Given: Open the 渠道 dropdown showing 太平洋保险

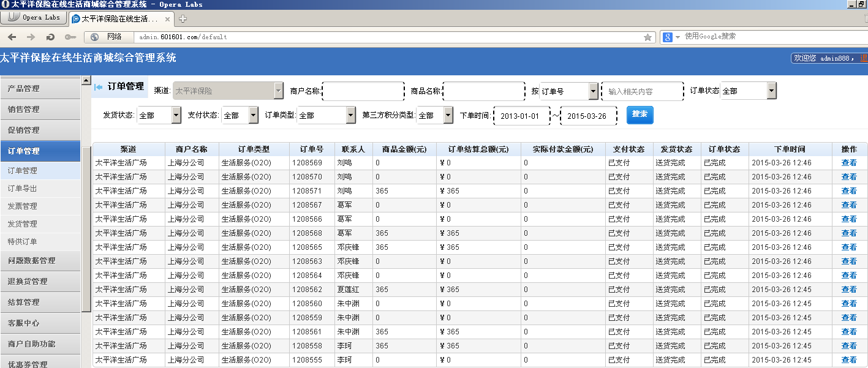Looking at the screenshot, I should coord(228,91).
